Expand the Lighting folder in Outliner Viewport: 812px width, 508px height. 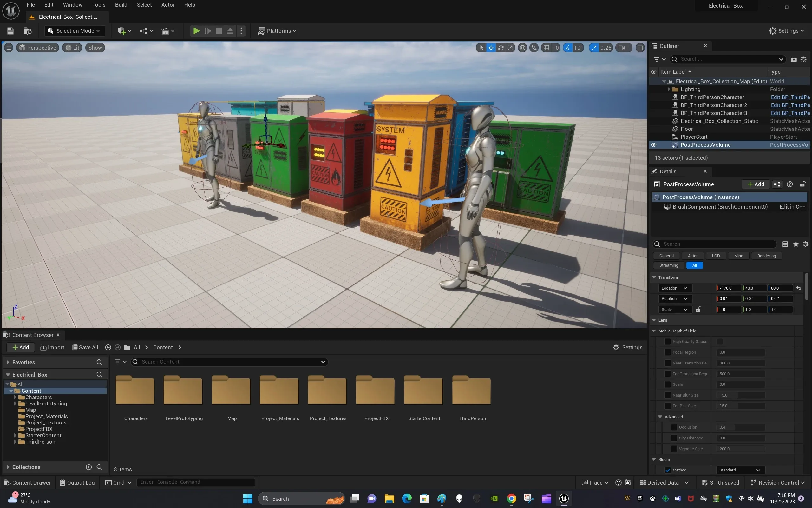click(669, 89)
